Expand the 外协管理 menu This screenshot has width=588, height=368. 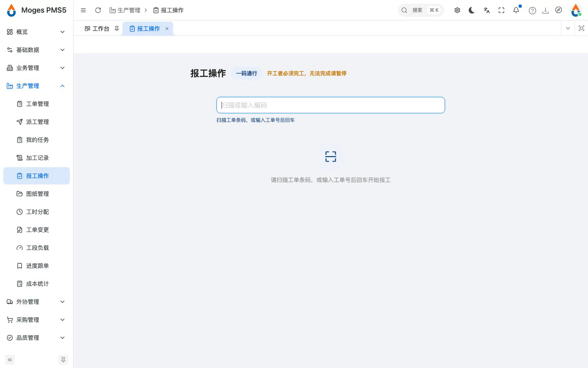[x=36, y=302]
